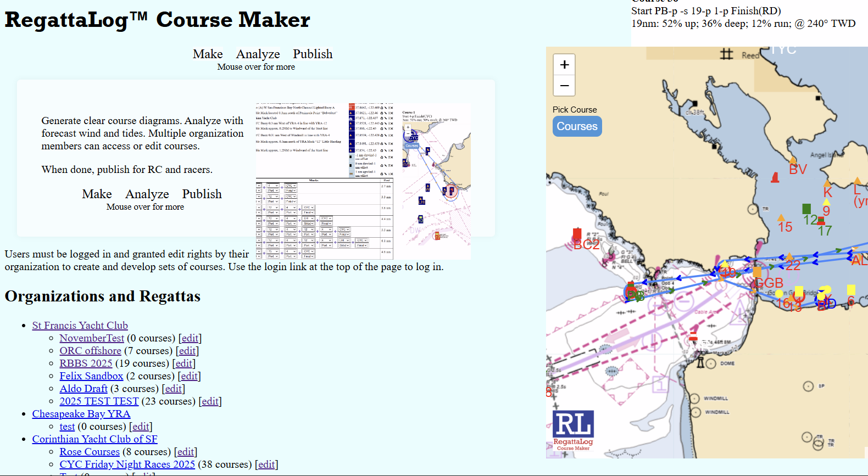Viewport: 868px width, 476px height.
Task: Click the '19nm: 52% up' course stats line
Action: tap(743, 24)
